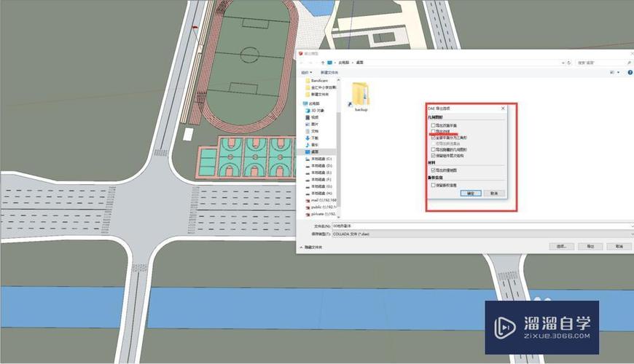The width and height of the screenshot is (634, 364).
Task: Open the file name history dropdown arrow
Action: [x=632, y=226]
